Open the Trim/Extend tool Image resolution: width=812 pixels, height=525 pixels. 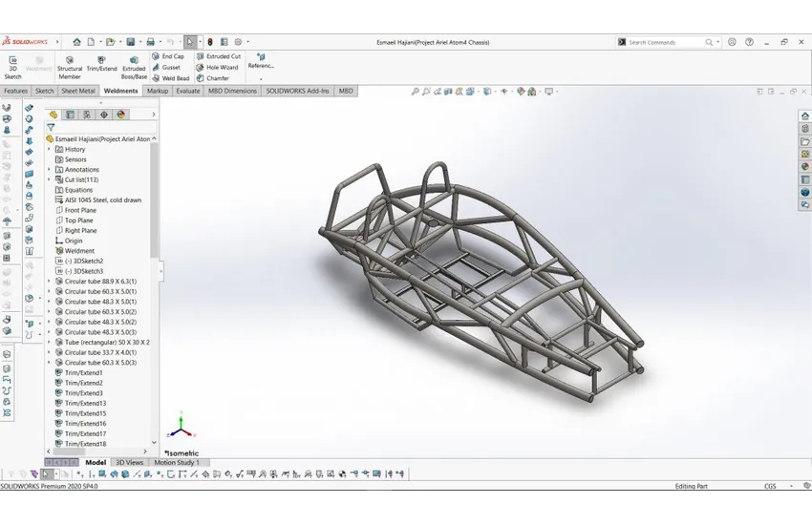click(x=101, y=64)
